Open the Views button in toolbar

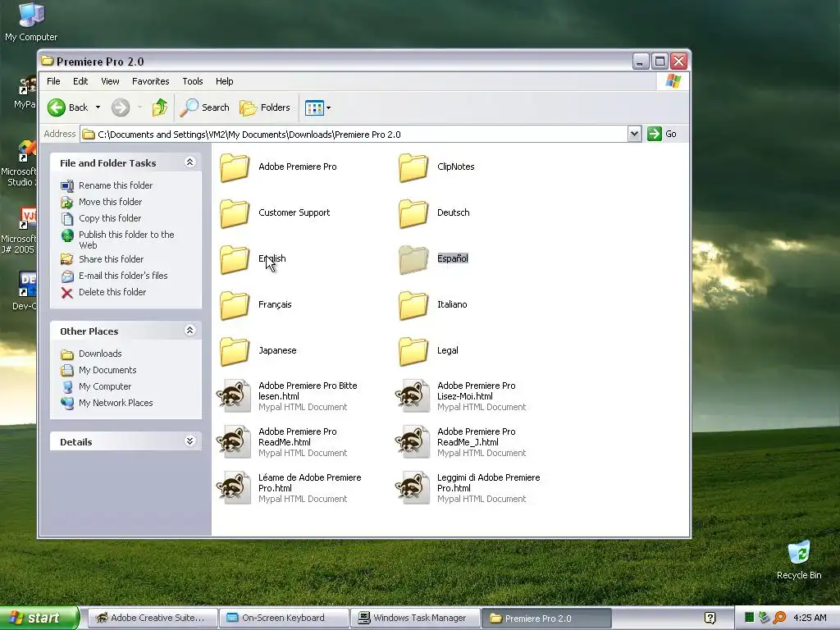tap(314, 107)
